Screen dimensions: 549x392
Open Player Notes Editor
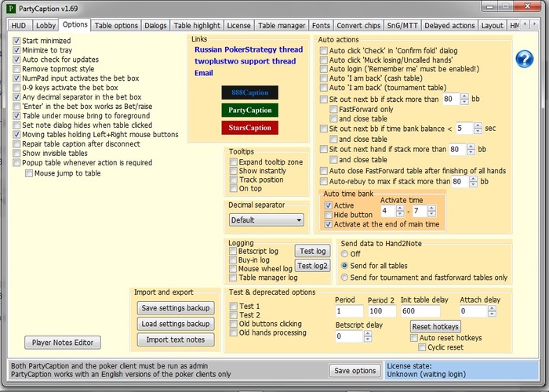tap(63, 343)
